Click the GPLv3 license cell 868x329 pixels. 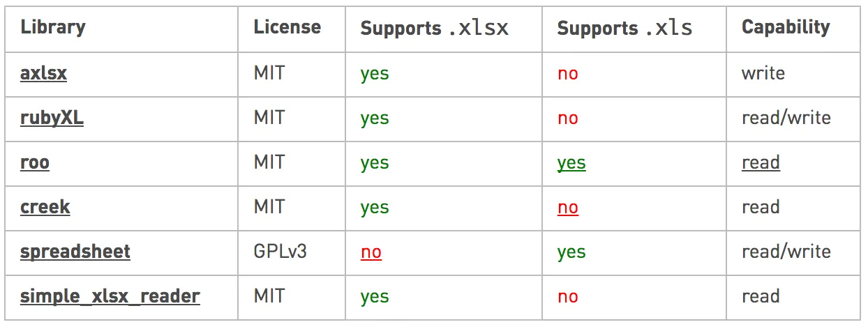pyautogui.click(x=280, y=252)
